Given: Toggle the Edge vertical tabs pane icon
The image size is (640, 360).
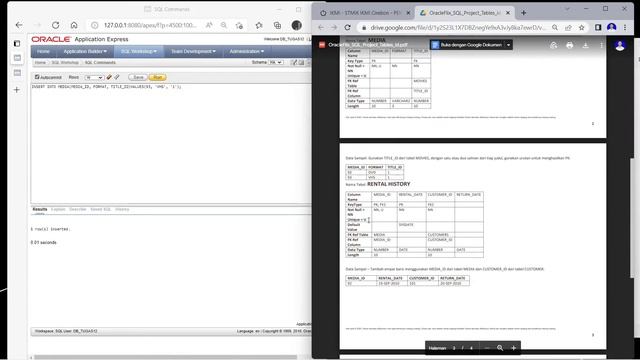Looking at the screenshot, I should click(x=17, y=43).
